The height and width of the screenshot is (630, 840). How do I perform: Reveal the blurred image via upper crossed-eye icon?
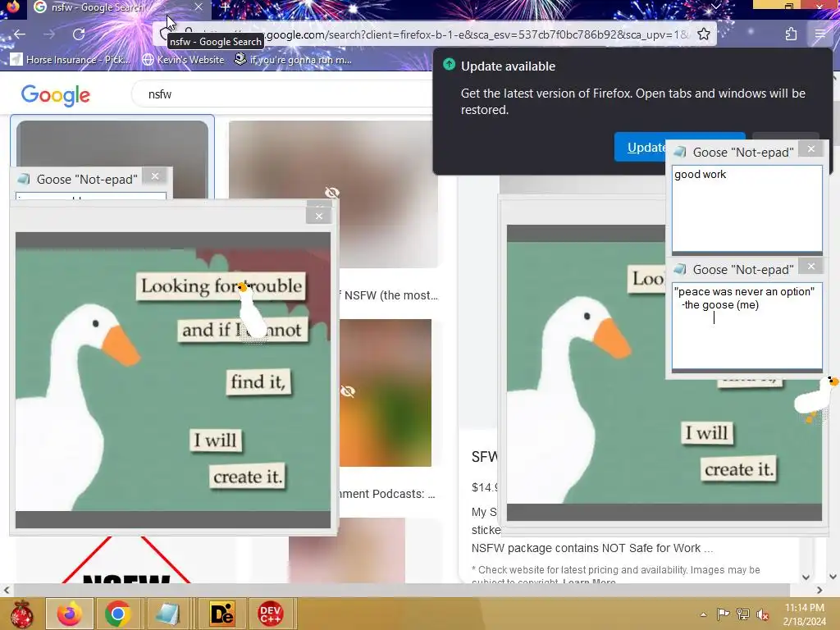[332, 193]
